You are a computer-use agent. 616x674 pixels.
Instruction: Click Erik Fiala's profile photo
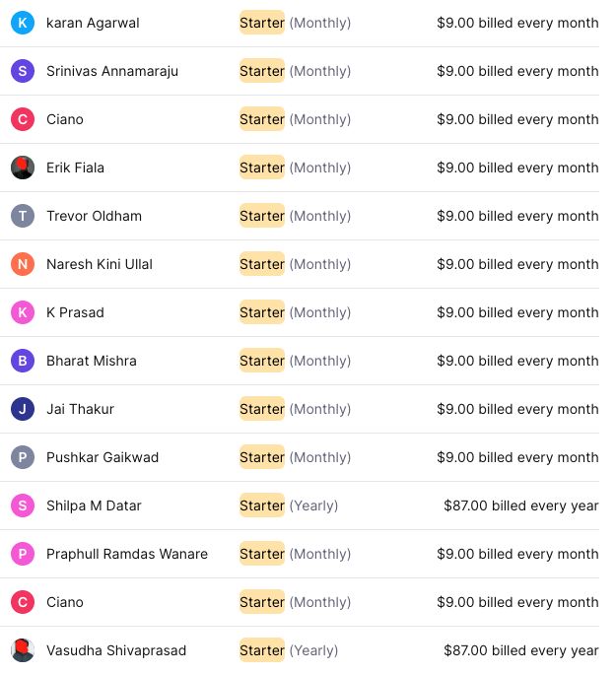tap(23, 168)
